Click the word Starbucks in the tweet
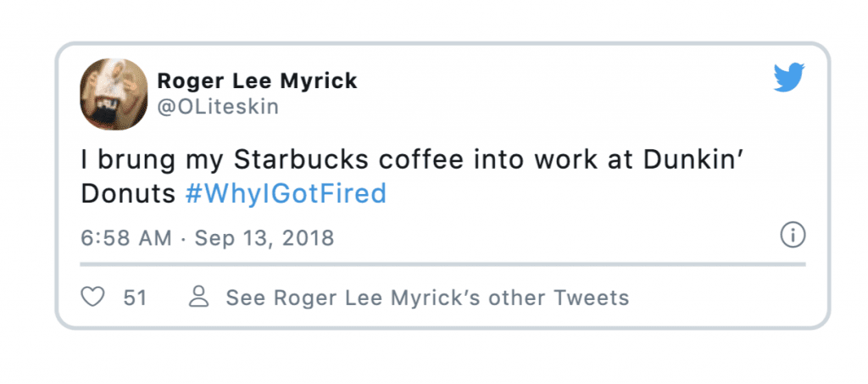Screen dimensions: 868x384 (x=302, y=160)
